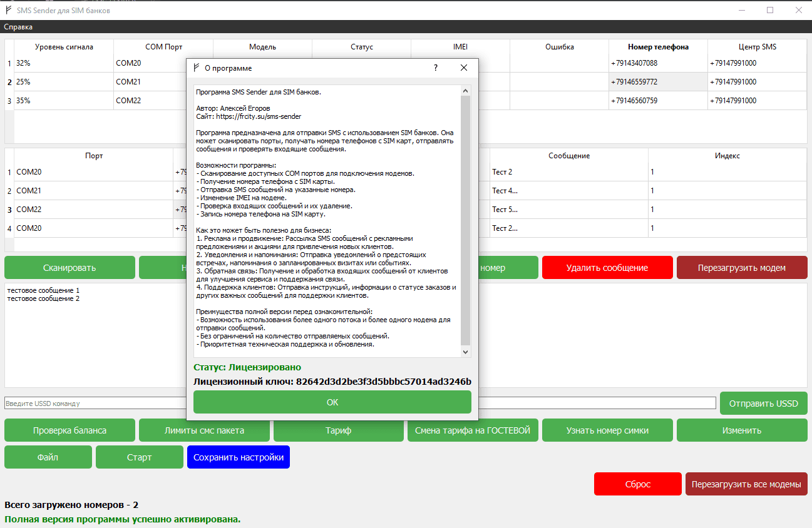Select the 32% signal level cell

coord(64,63)
